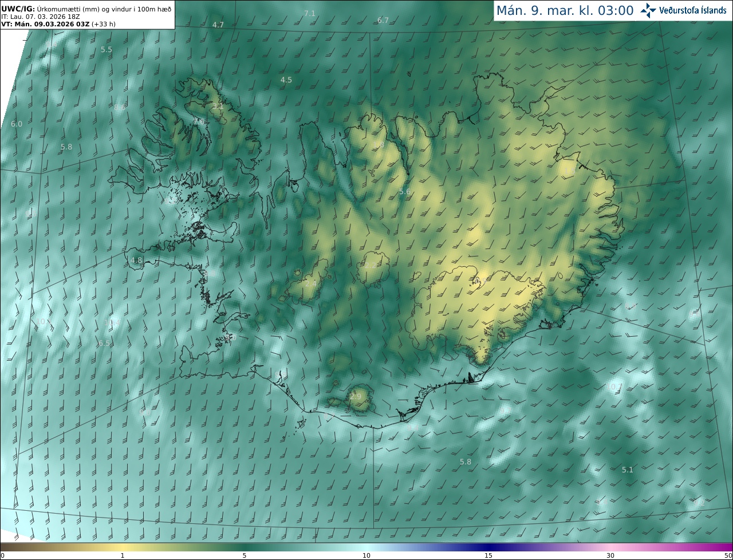This screenshot has width=733, height=560.
Task: Click the 5.1 value on the map
Action: tap(628, 470)
